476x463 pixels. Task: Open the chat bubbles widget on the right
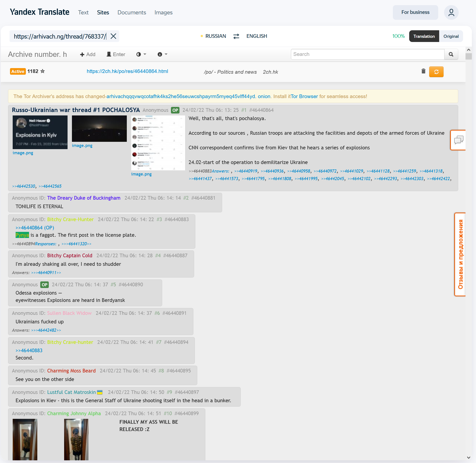[x=458, y=140]
